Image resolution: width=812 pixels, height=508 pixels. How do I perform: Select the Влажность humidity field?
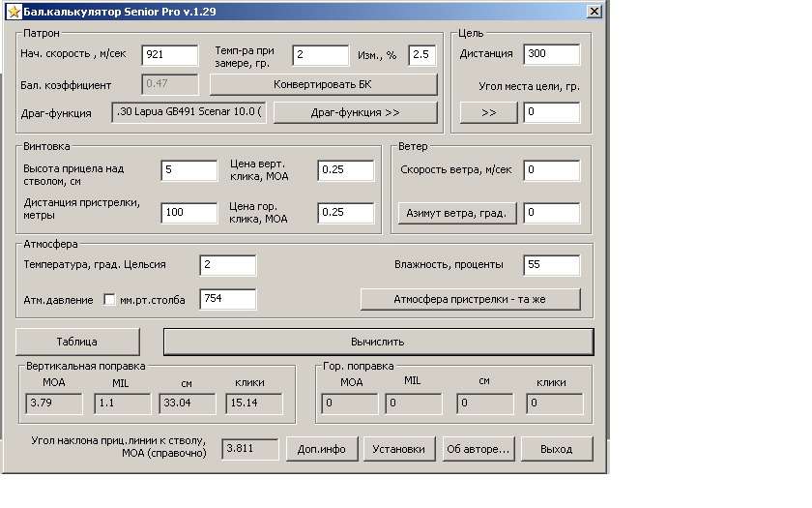(x=551, y=265)
